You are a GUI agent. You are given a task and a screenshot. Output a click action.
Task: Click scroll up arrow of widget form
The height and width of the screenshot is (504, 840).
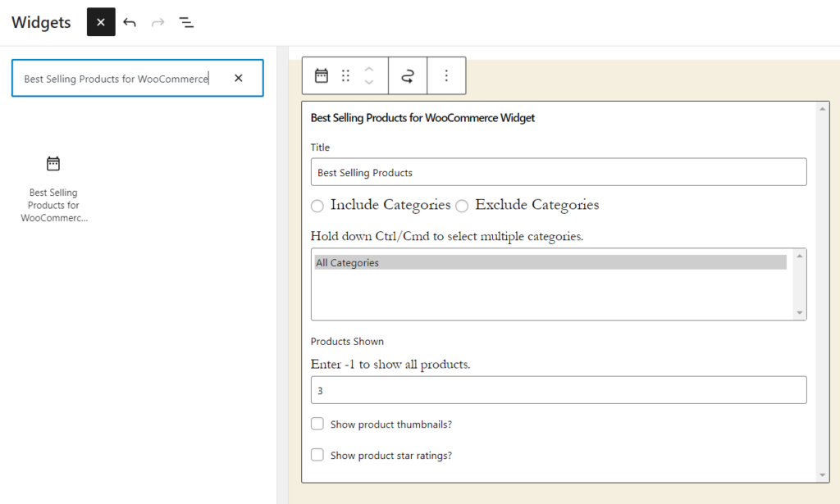(822, 109)
